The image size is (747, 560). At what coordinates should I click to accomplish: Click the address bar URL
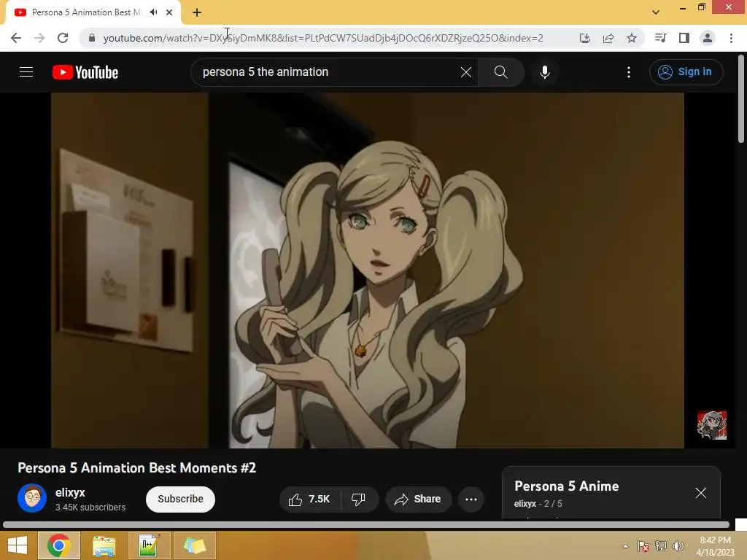323,38
